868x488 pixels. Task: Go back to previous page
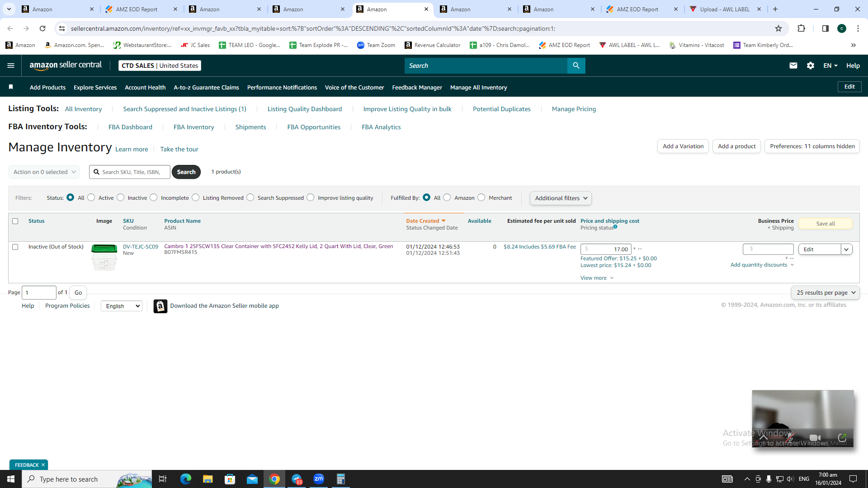10,28
